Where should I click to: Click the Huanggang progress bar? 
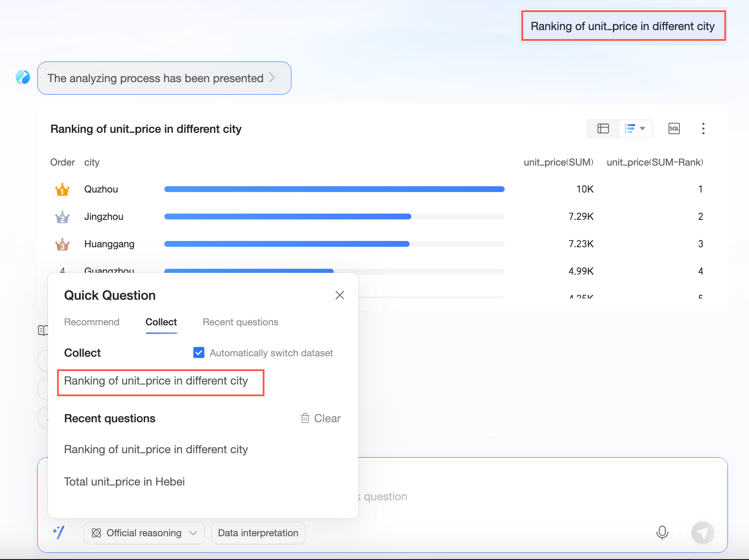(x=335, y=244)
